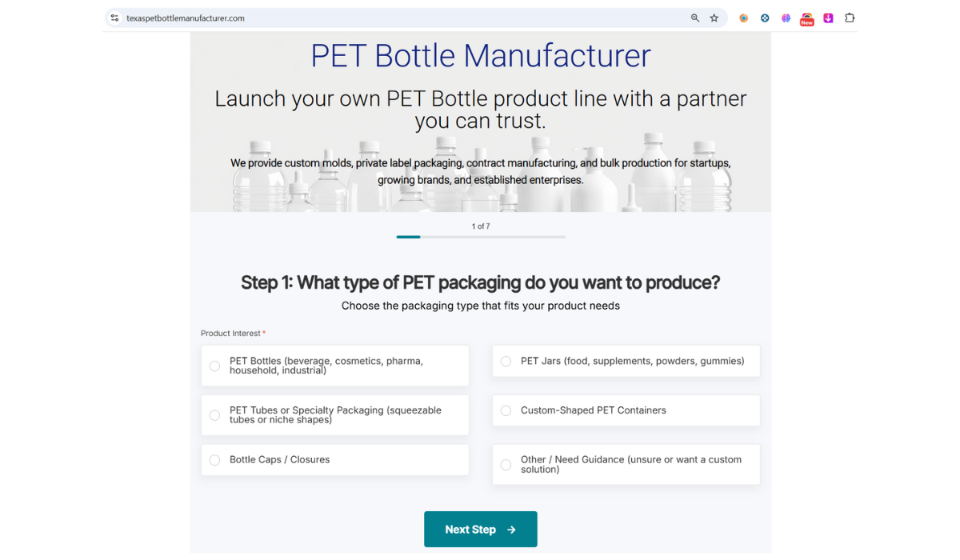This screenshot has width=960, height=560.
Task: Choose PET Tubes or Specialty Packaging
Action: pos(215,415)
